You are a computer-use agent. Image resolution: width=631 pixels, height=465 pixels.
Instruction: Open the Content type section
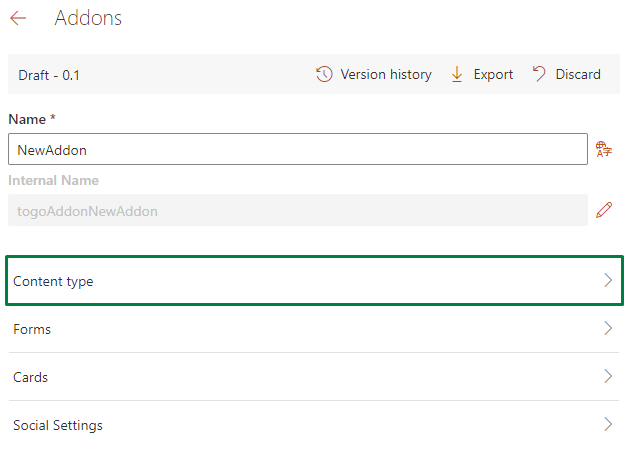pos(314,281)
